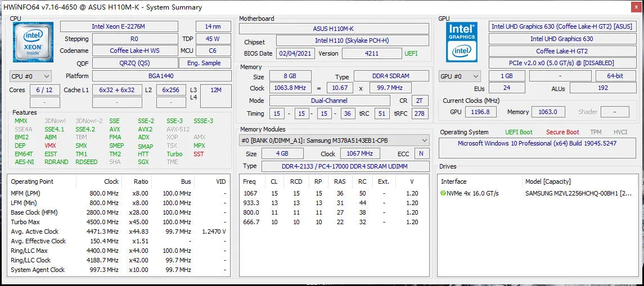Viewport: 644px width, 286px height.
Task: Click the HVCI status label
Action: pyautogui.click(x=620, y=132)
